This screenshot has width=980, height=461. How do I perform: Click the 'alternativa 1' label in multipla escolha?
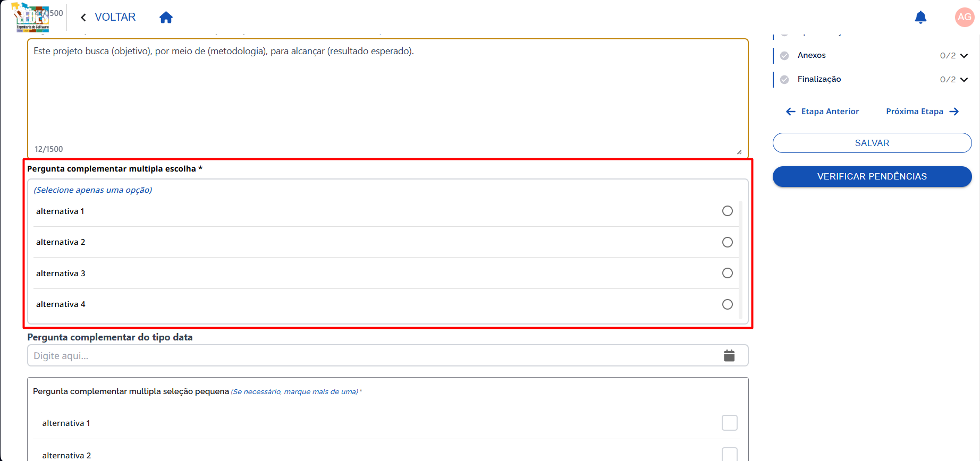click(x=60, y=211)
